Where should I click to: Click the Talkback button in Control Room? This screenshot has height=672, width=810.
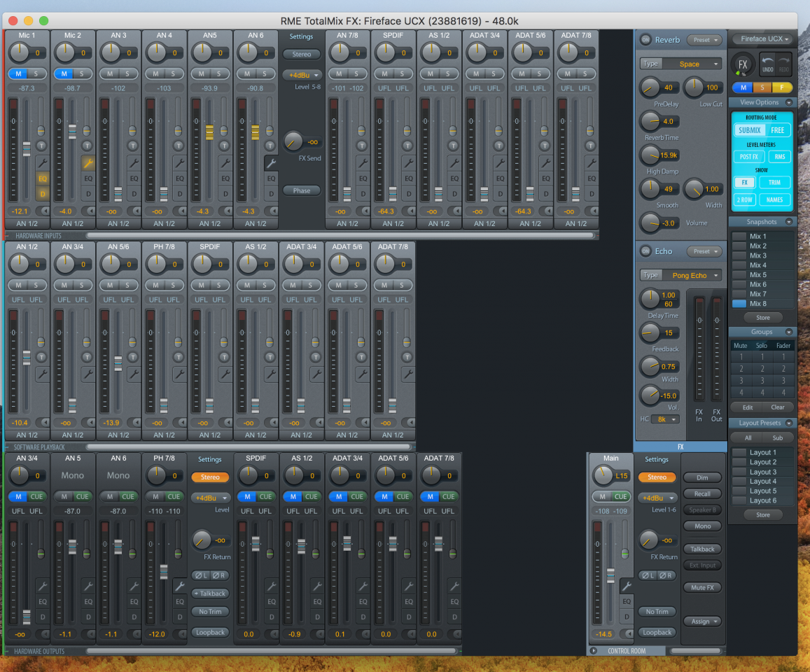pos(702,549)
